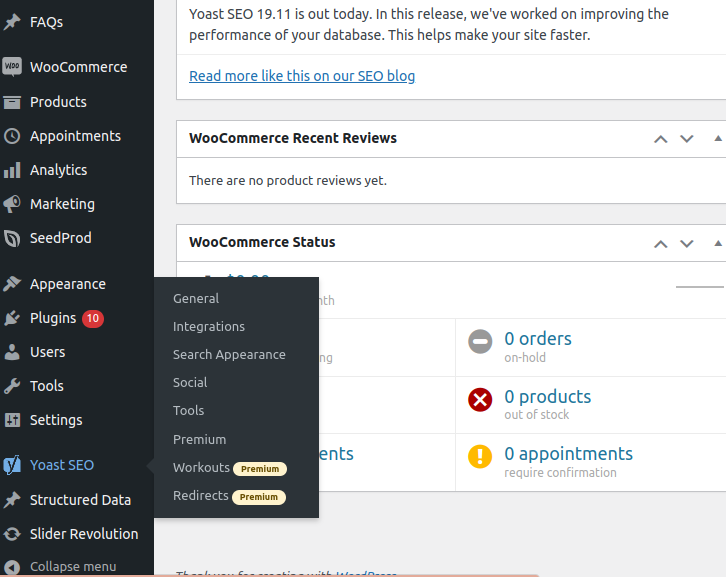
Task: Move WooCommerce Status panel down
Action: click(687, 243)
